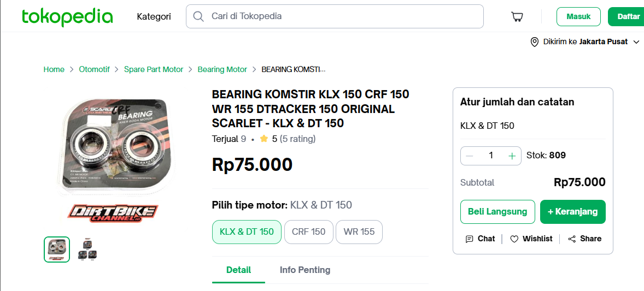Image resolution: width=644 pixels, height=291 pixels.
Task: Select the second product thumbnail
Action: tap(87, 250)
